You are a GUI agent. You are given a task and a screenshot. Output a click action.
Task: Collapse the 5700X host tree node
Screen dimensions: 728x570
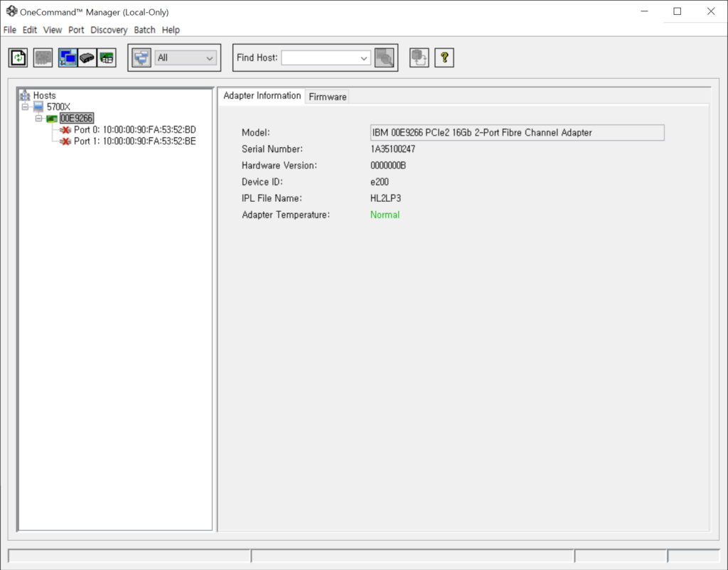pos(25,107)
